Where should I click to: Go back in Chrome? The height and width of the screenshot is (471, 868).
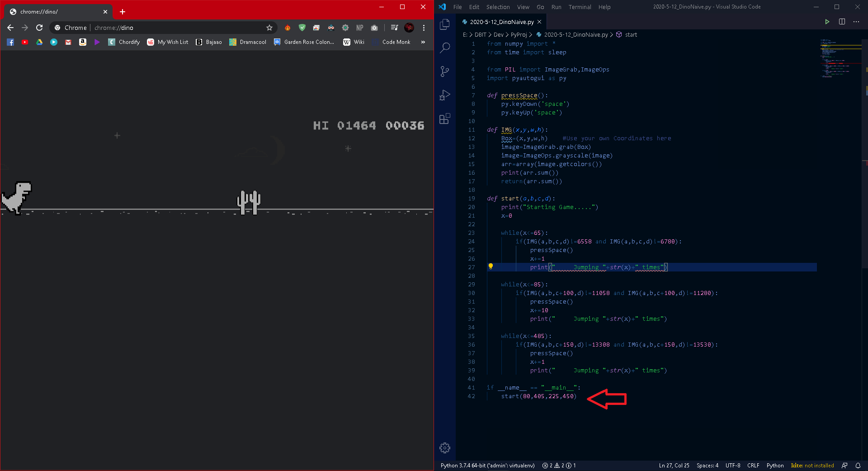(10, 28)
